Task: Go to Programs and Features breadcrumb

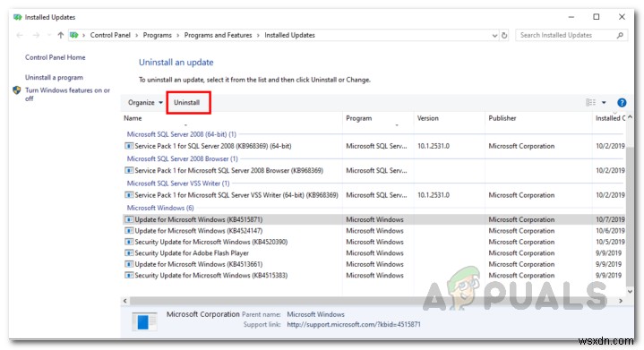Action: [218, 35]
